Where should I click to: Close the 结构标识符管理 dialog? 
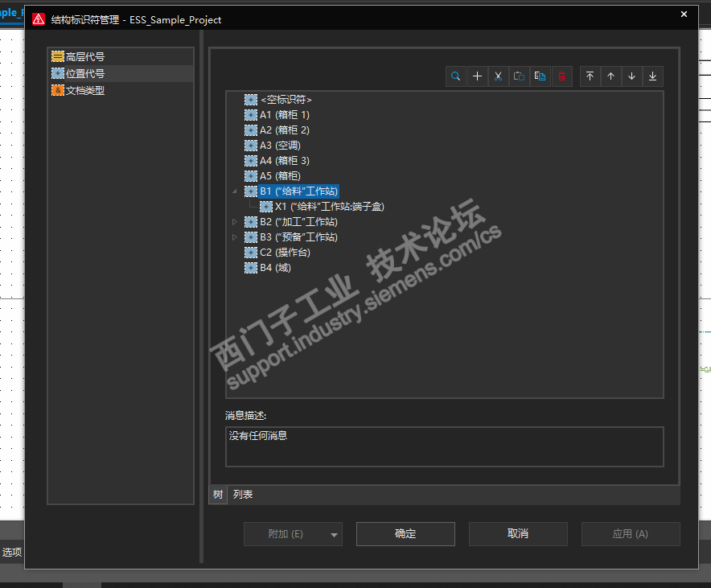pyautogui.click(x=684, y=14)
